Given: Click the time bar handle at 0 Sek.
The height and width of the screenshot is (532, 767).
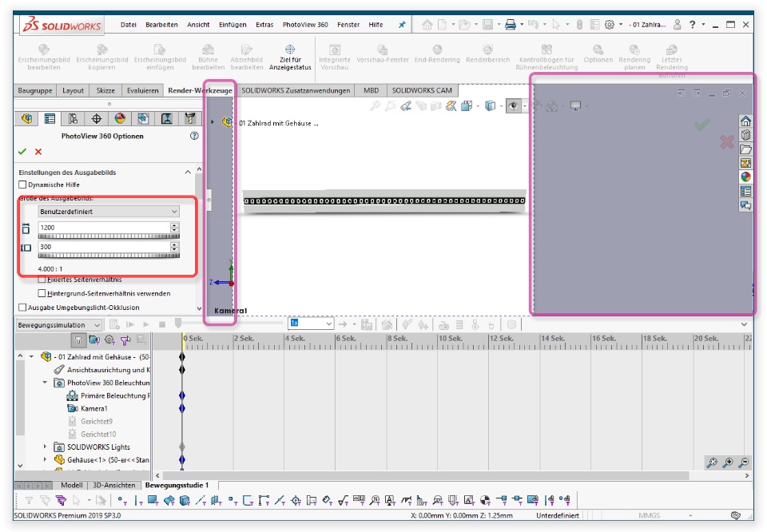Looking at the screenshot, I should 178,323.
